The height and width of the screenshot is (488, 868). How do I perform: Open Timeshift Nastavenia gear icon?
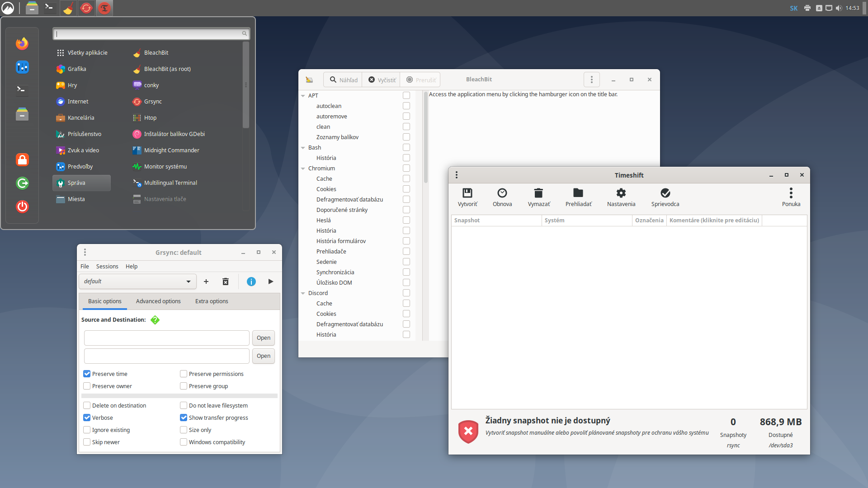(621, 193)
